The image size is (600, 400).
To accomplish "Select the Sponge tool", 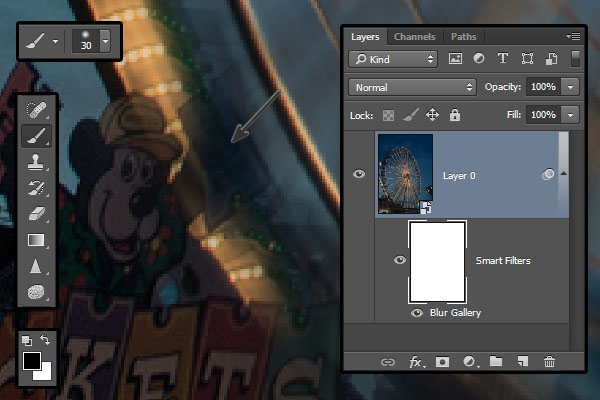I will pos(36,292).
